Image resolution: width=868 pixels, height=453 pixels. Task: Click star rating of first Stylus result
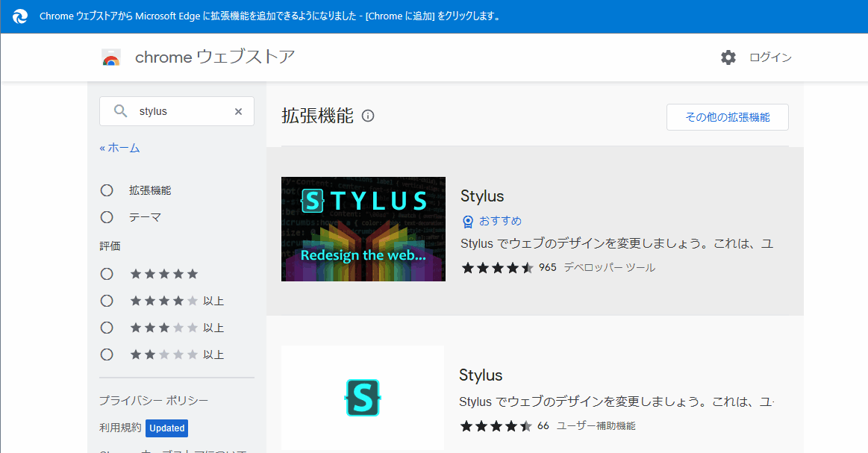coord(498,268)
